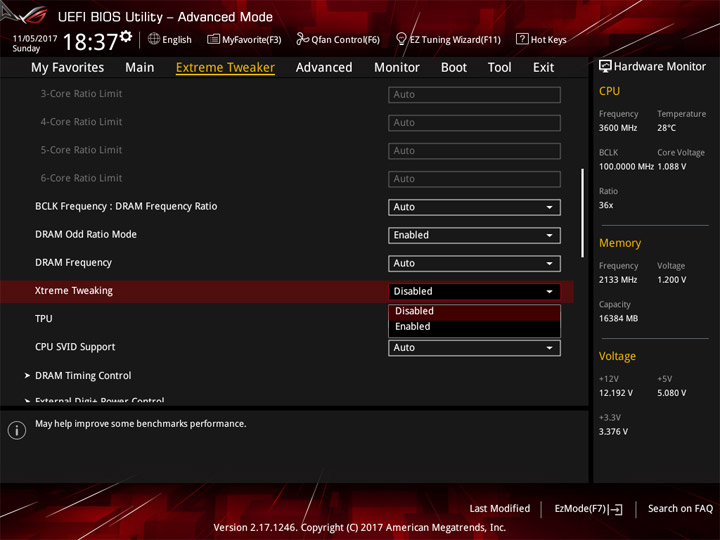
Task: Click the +3.3V reading 3.376 V
Action: 613,432
